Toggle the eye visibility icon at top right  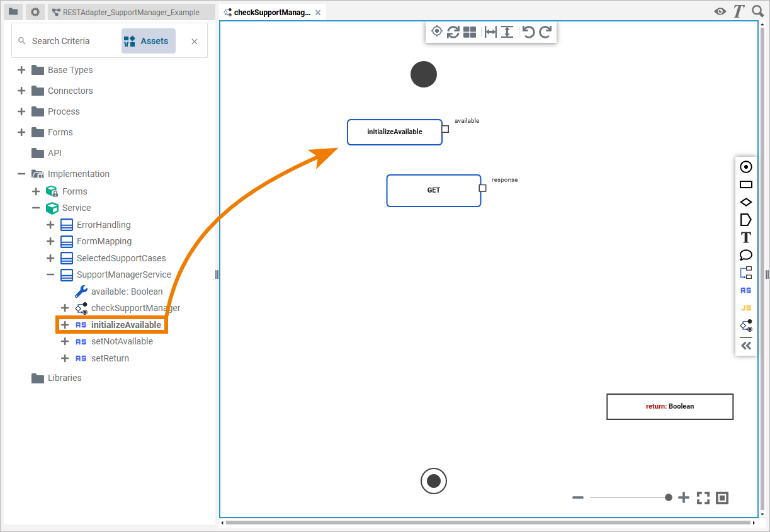pyautogui.click(x=720, y=11)
